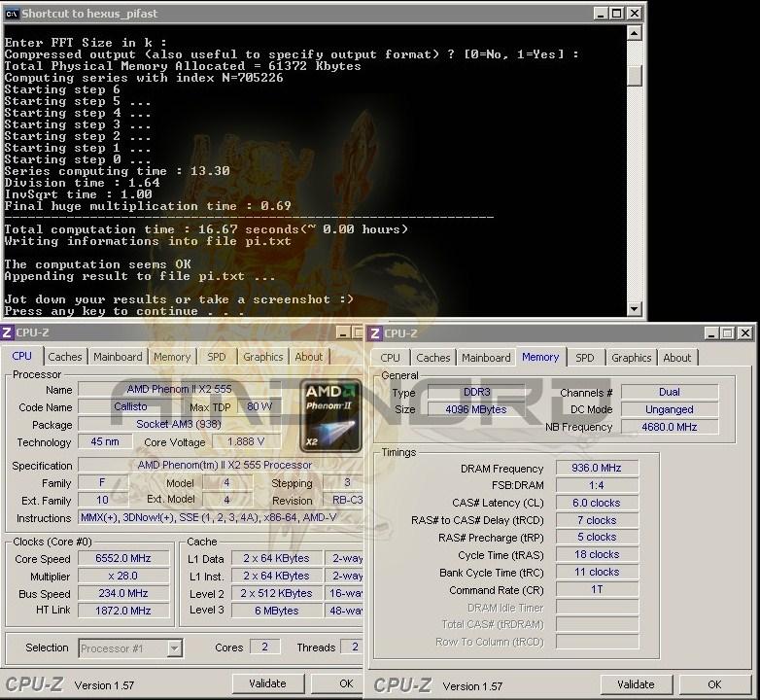Switch to About tab in right CPU-Z window

[x=677, y=358]
